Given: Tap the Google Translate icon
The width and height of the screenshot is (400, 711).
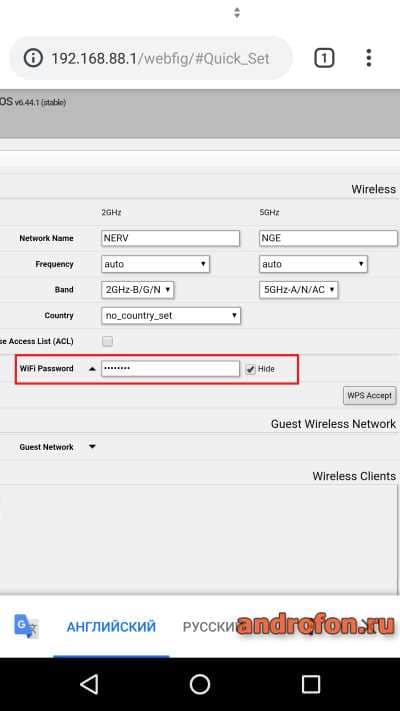Looking at the screenshot, I should click(x=26, y=626).
